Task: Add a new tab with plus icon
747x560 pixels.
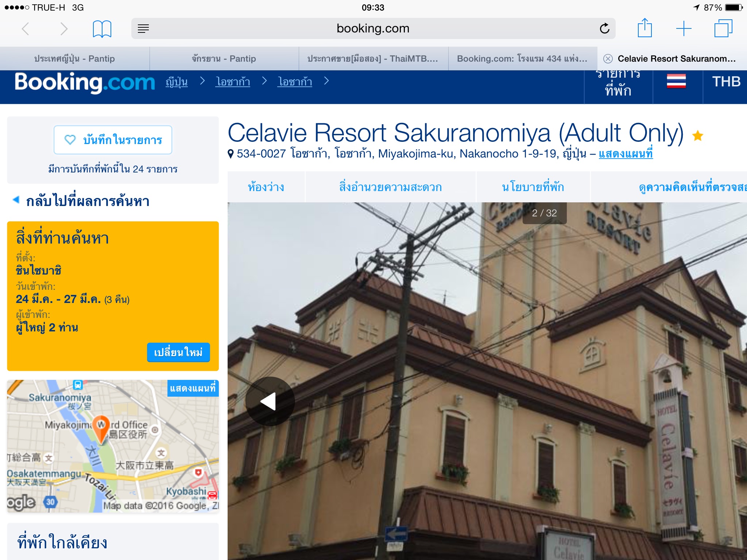Action: pyautogui.click(x=684, y=28)
